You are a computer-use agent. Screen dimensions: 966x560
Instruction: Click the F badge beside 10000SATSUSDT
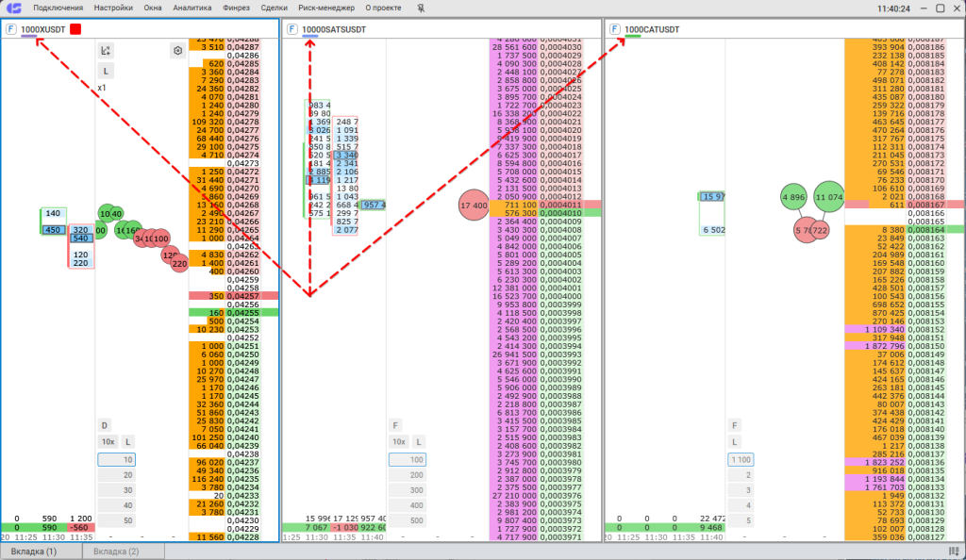(x=292, y=29)
